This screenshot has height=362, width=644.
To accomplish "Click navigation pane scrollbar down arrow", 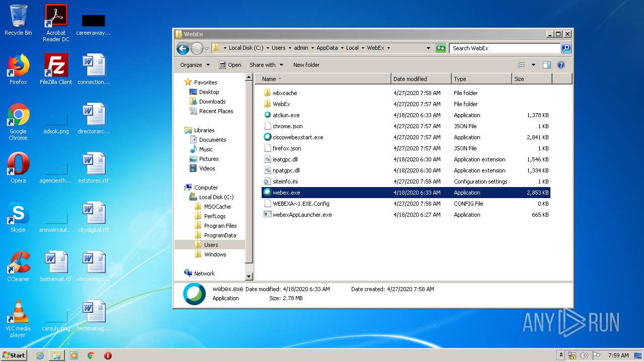I will tap(249, 277).
